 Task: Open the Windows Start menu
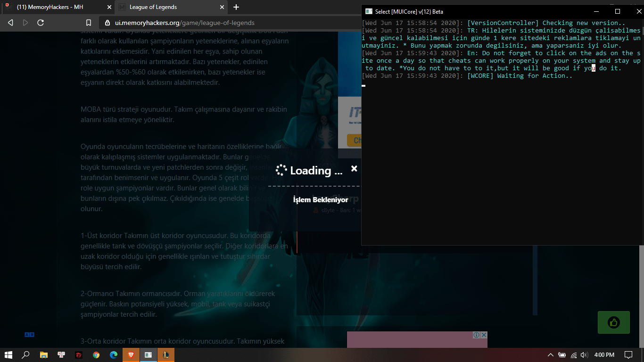tap(8, 354)
